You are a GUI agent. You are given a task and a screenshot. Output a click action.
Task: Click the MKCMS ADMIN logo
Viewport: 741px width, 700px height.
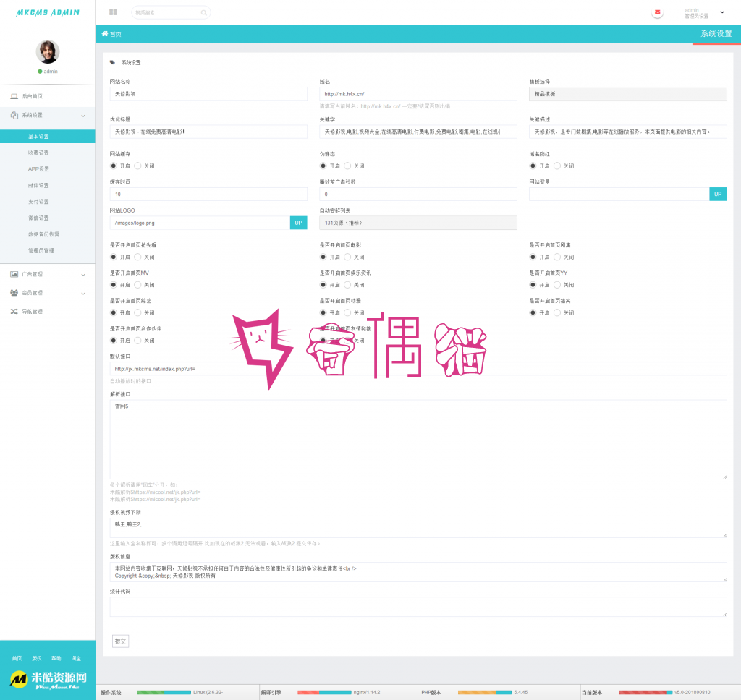click(x=48, y=13)
